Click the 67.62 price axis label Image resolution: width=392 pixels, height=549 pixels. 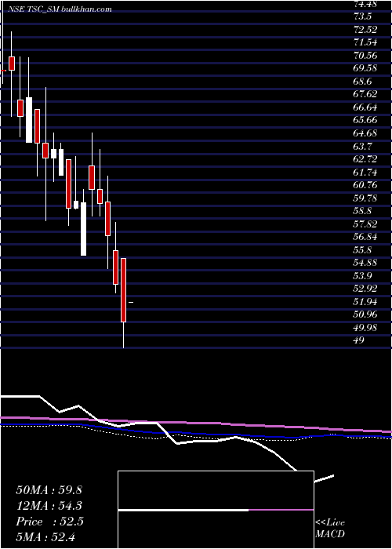point(366,94)
